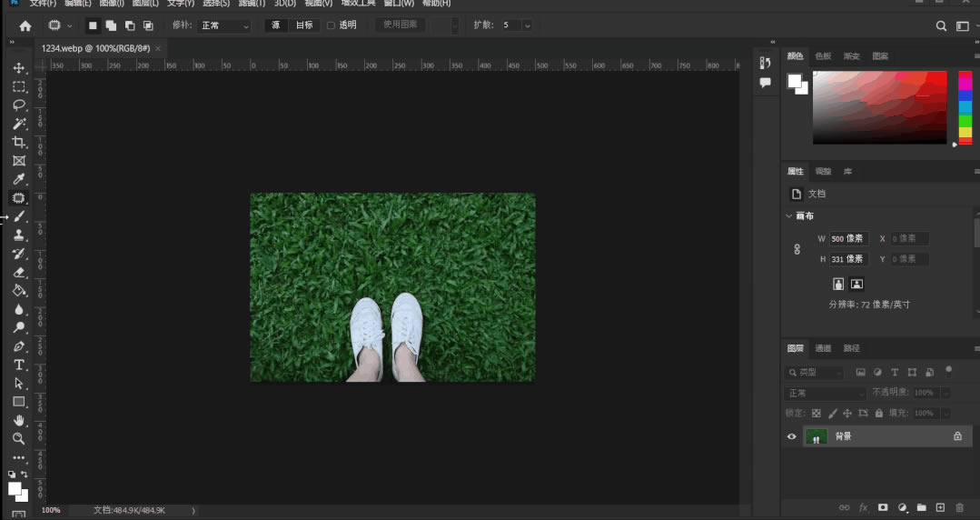The width and height of the screenshot is (980, 520).
Task: Toggle new selection mode in options bar
Action: pos(93,25)
